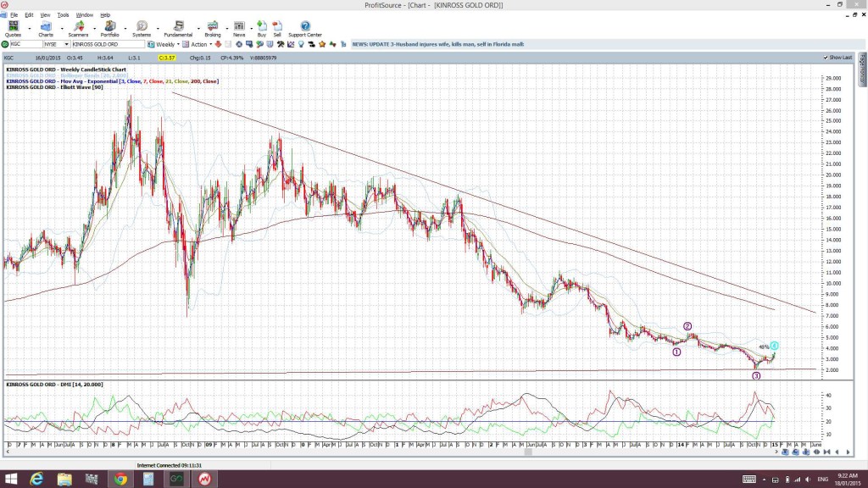The width and height of the screenshot is (868, 488).
Task: Open the Weekly timeframe dropdown
Action: point(178,44)
